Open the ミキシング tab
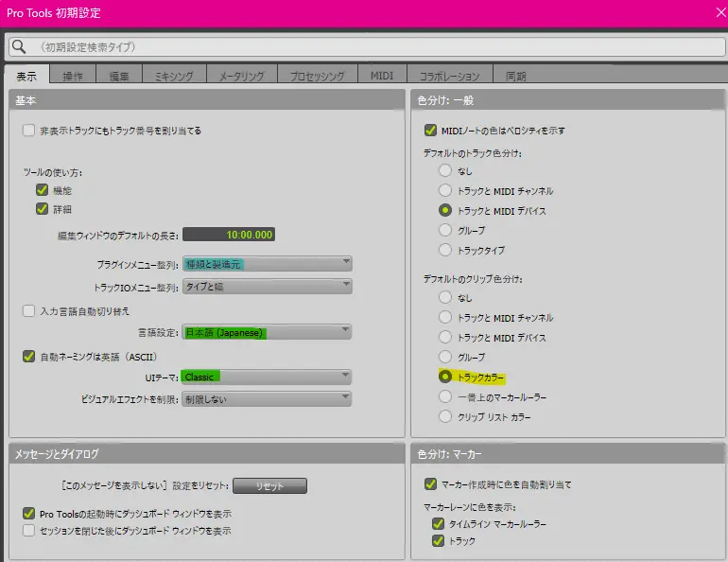The height and width of the screenshot is (562, 728). pyautogui.click(x=174, y=77)
